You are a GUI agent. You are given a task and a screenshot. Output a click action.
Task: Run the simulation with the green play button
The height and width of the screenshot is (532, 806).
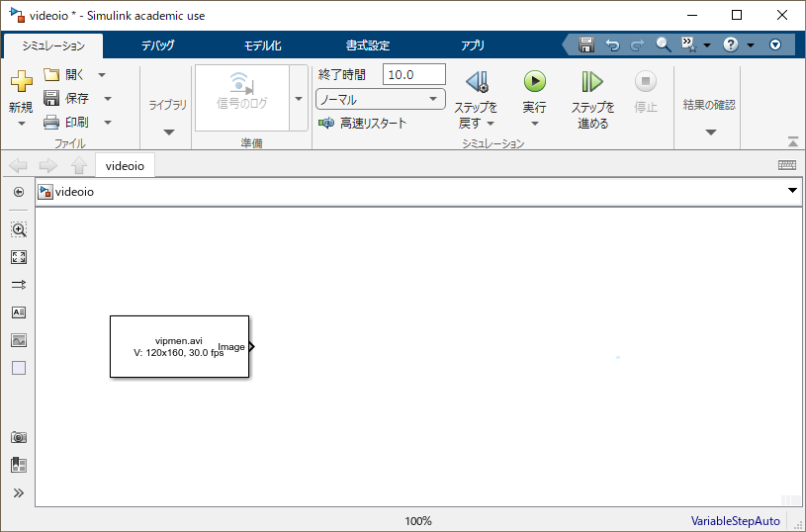[x=535, y=81]
